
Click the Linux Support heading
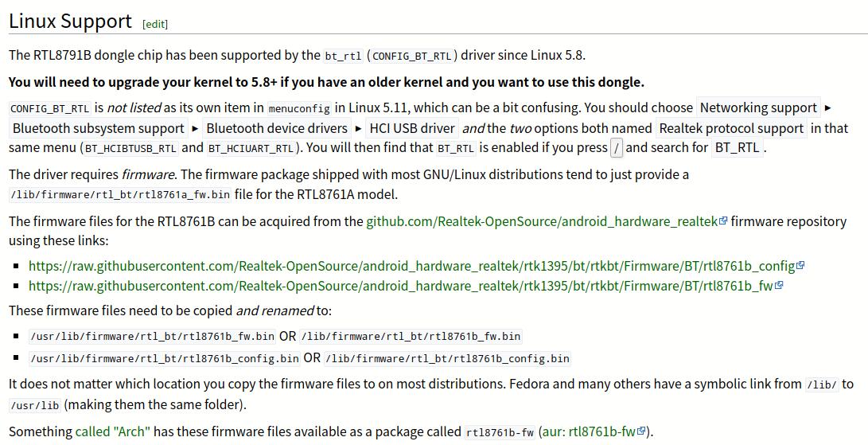pos(71,21)
